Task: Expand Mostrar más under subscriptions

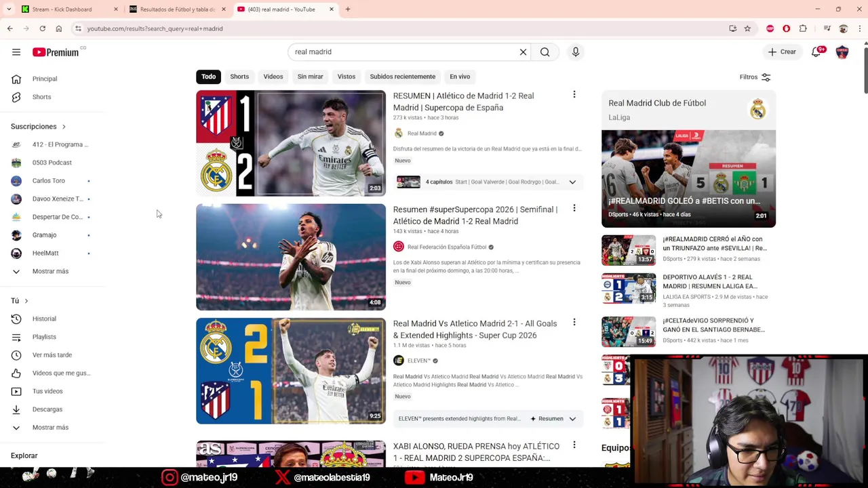Action: pos(52,271)
